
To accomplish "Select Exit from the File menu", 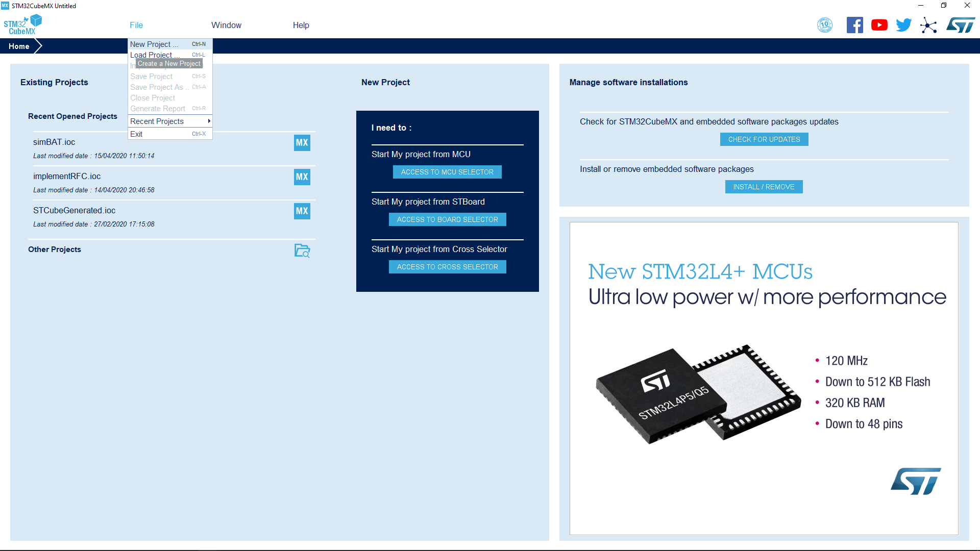I will (x=137, y=134).
